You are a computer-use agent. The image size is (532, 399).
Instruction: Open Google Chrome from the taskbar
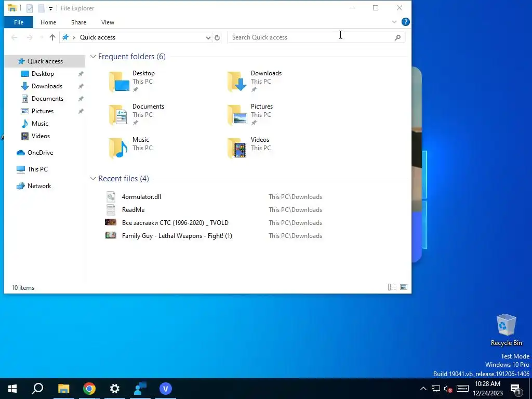[x=89, y=389]
